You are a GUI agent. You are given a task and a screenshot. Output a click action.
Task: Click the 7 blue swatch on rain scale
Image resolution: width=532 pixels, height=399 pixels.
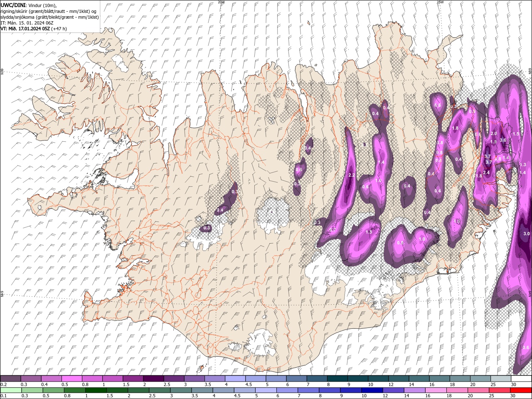tap(308, 390)
